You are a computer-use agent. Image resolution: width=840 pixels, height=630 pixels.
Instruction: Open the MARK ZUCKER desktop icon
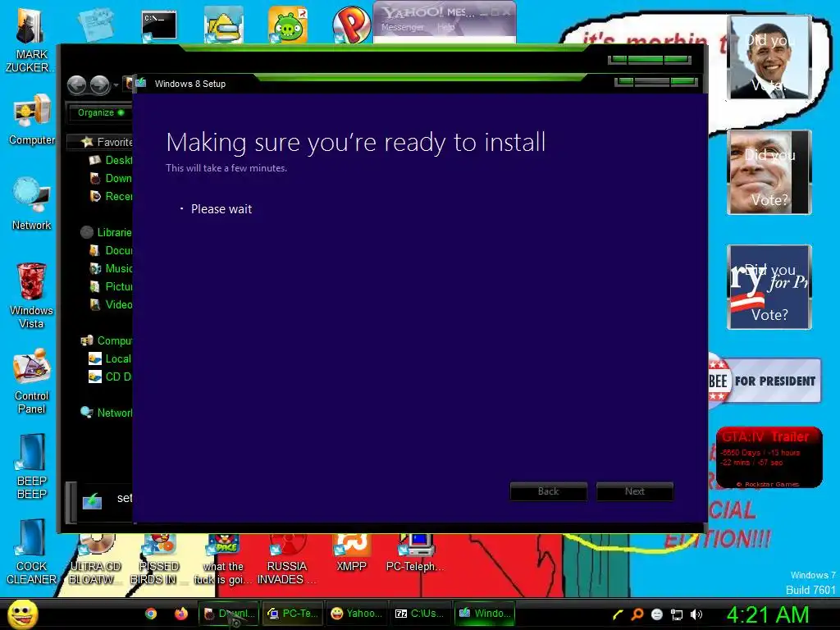31,40
